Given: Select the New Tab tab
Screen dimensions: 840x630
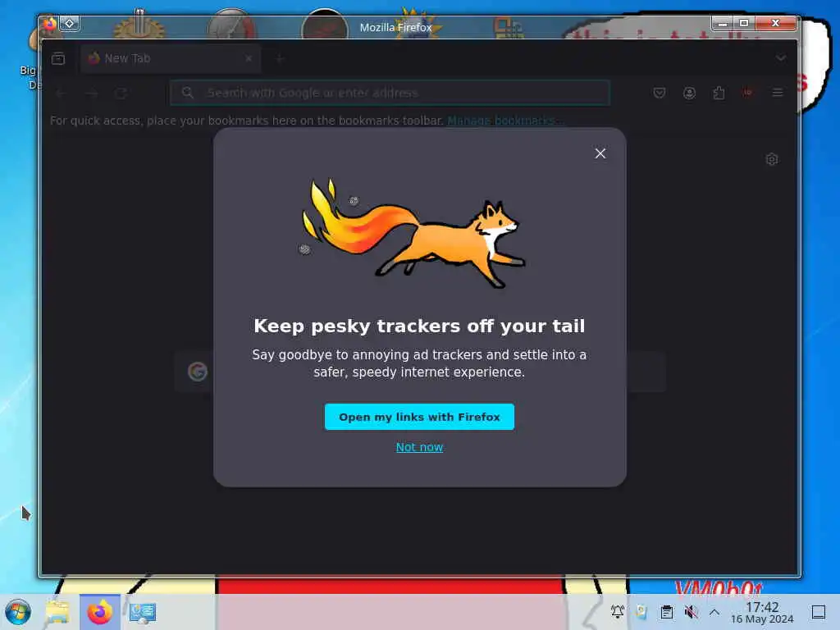Looking at the screenshot, I should coord(171,58).
